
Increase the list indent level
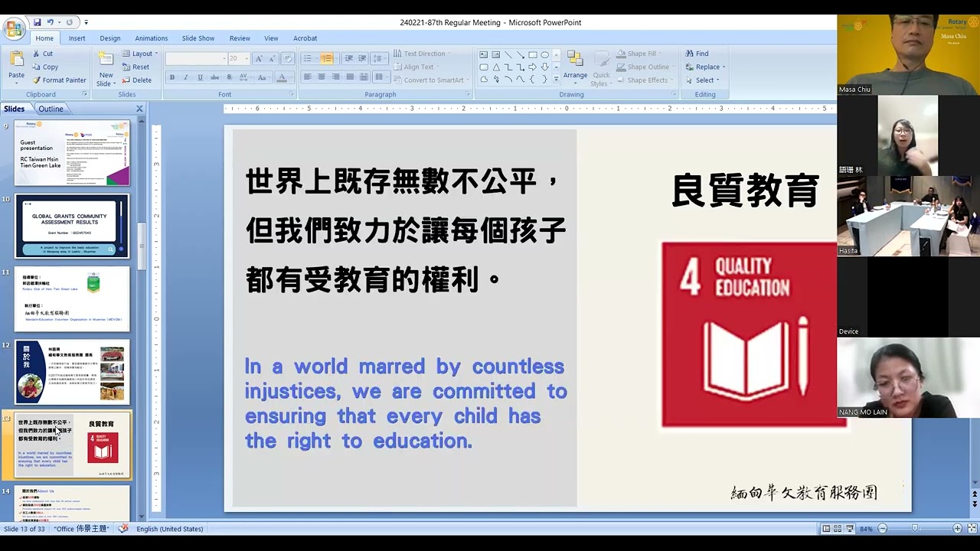point(361,58)
